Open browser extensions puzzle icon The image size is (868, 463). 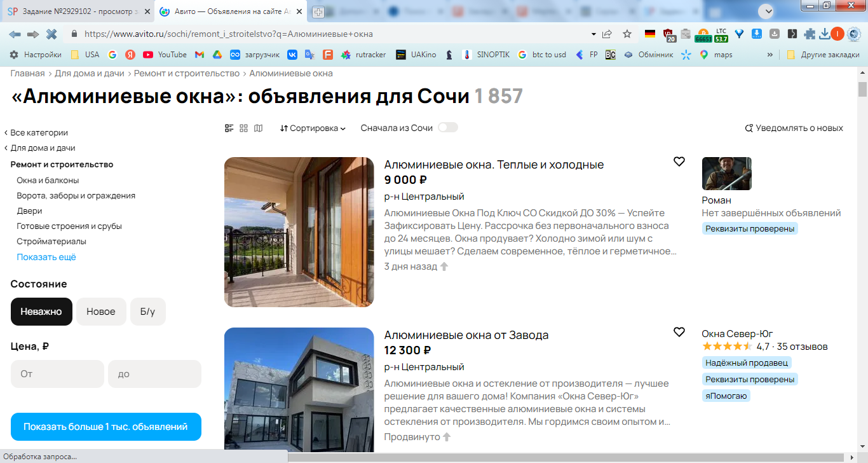[x=810, y=34]
